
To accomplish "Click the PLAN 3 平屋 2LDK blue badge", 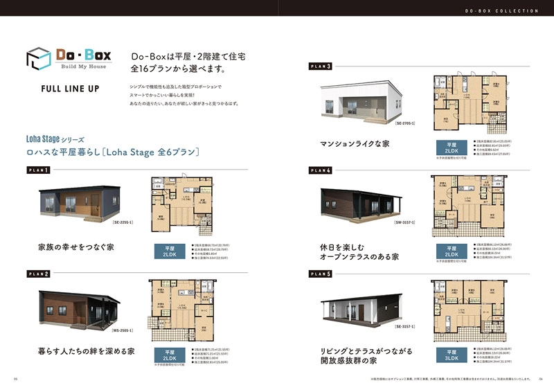I will click(x=452, y=148).
